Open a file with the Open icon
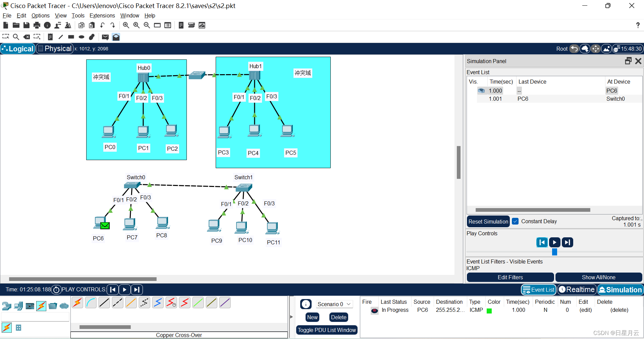The image size is (644, 339). pos(16,25)
